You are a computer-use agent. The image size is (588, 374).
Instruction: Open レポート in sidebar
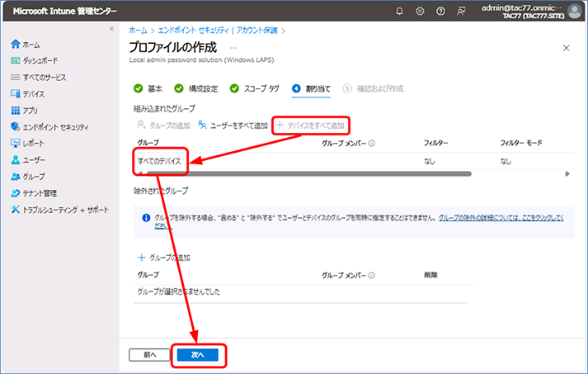28,144
